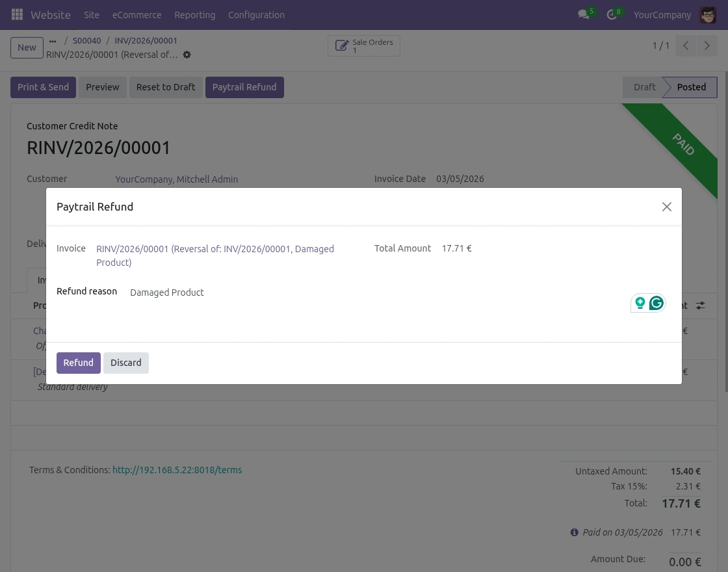Viewport: 728px width, 572px height.
Task: Switch status to Posted in the status bar
Action: [x=691, y=87]
